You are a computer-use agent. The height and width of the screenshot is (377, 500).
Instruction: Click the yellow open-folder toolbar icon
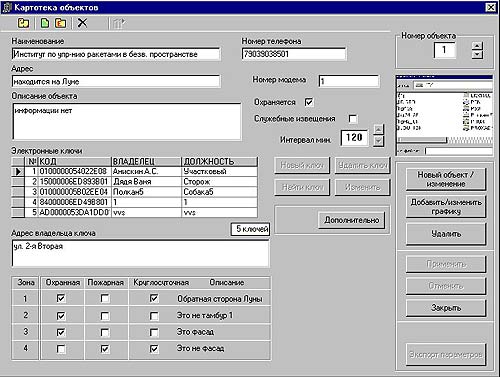[23, 23]
